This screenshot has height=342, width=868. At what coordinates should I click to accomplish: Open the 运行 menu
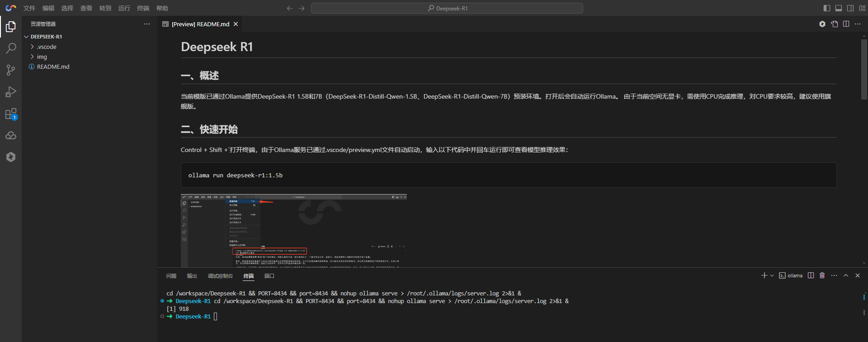tap(124, 8)
